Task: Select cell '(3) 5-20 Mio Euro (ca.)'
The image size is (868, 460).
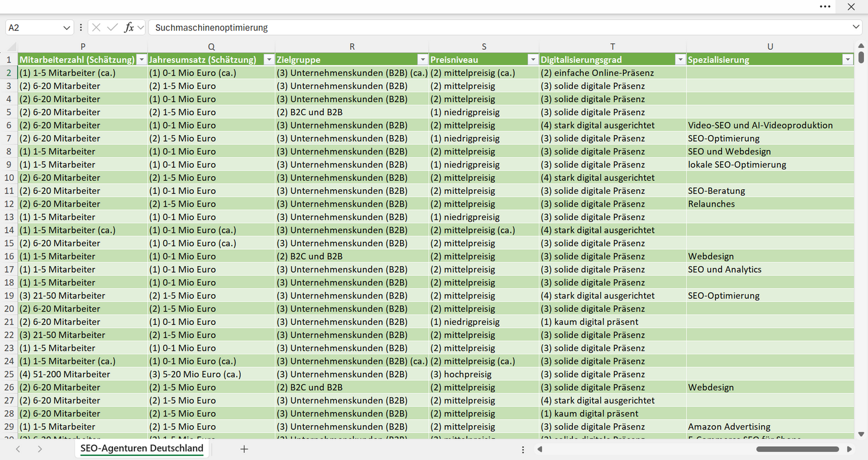Action: [211, 374]
